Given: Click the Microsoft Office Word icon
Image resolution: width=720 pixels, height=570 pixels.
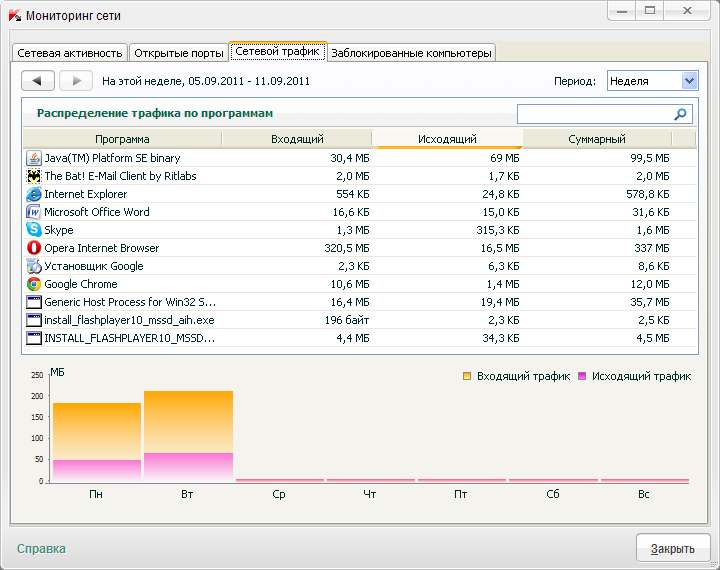Looking at the screenshot, I should point(33,212).
